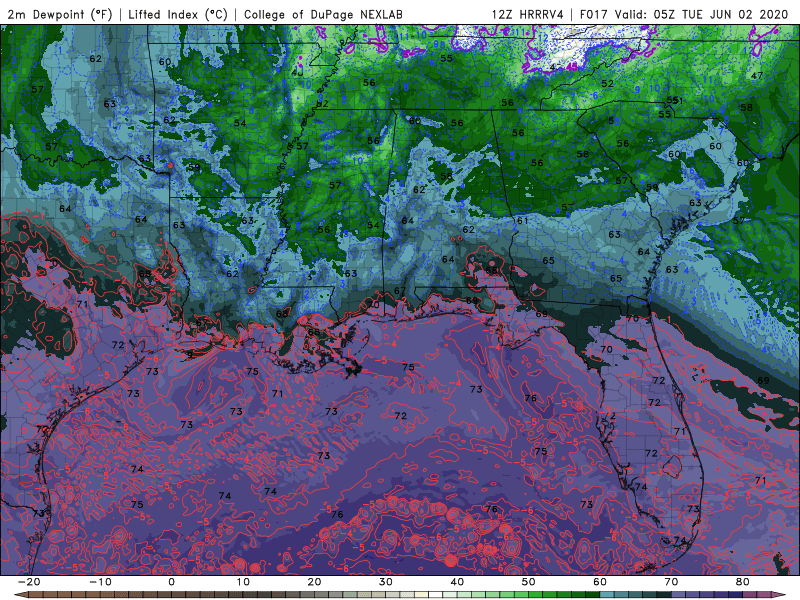Click the '-20' label on the color scale
The width and height of the screenshot is (800, 600).
[29, 582]
